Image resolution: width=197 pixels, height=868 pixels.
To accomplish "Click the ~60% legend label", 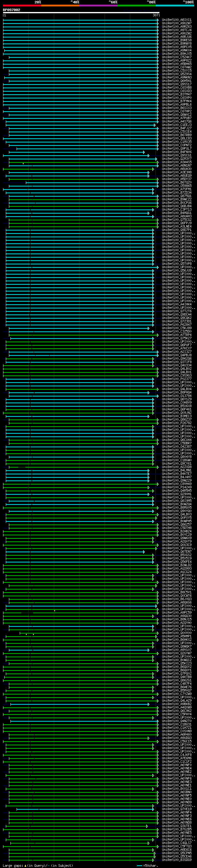I will click(x=113, y=2).
